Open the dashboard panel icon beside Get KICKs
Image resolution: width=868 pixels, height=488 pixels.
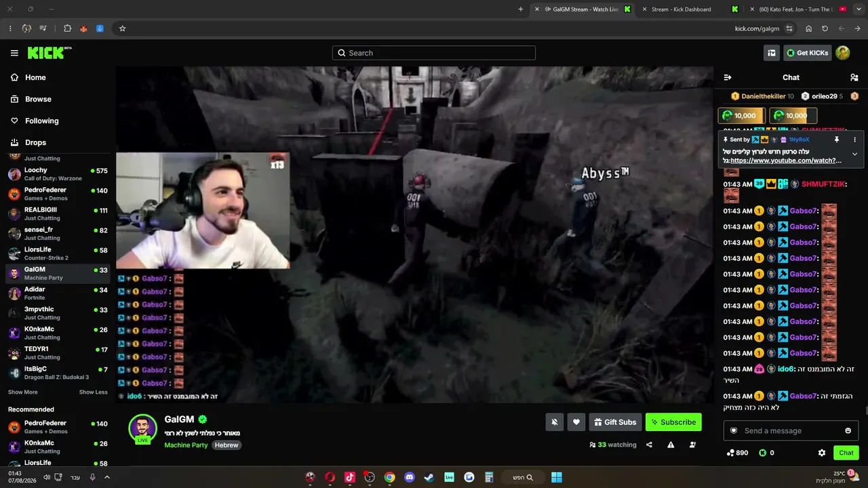tap(772, 53)
